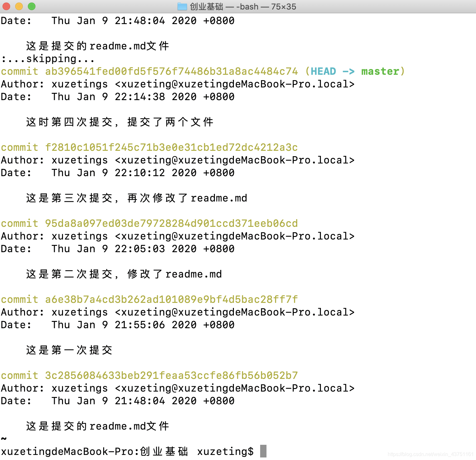
Task: Click the Author line below commit 95da8a09
Action: 178,236
